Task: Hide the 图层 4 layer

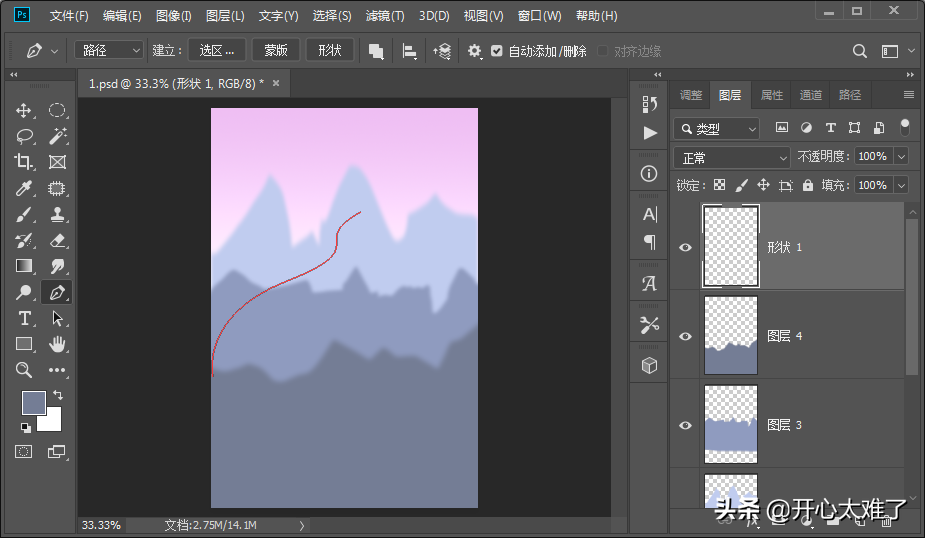Action: click(685, 336)
